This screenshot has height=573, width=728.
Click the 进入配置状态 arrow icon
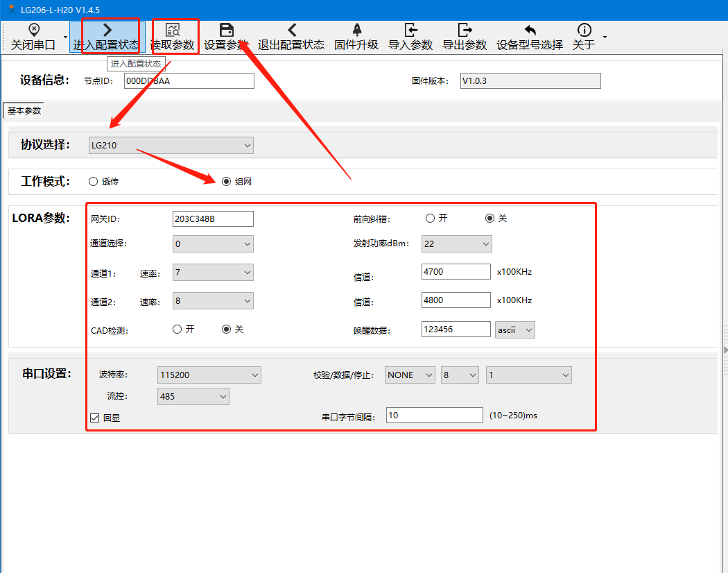tap(107, 30)
